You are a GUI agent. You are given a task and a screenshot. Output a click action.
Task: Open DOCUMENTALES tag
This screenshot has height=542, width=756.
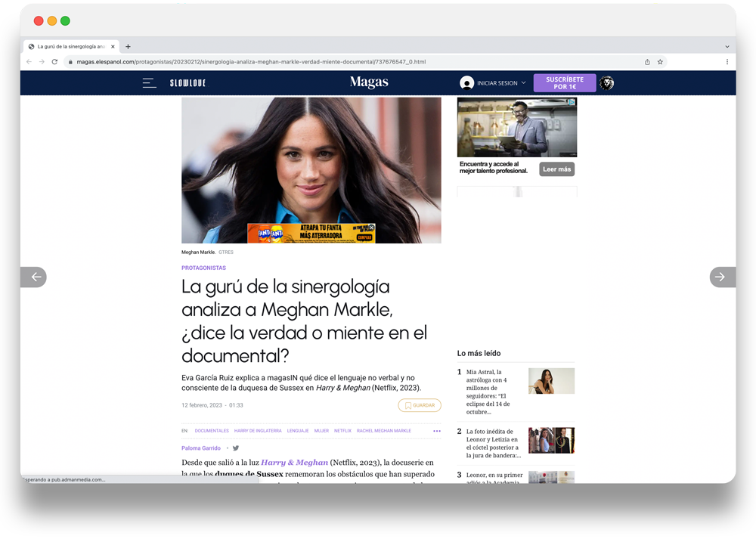click(212, 431)
